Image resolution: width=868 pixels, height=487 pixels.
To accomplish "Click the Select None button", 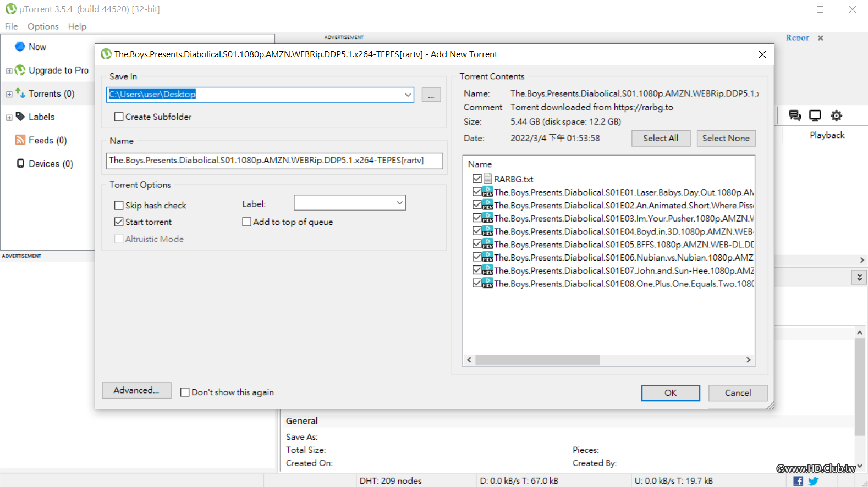I will [x=726, y=138].
